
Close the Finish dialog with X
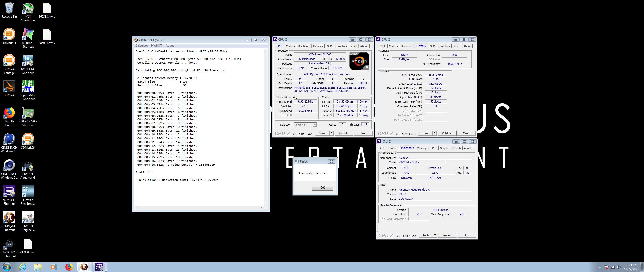tap(331, 161)
